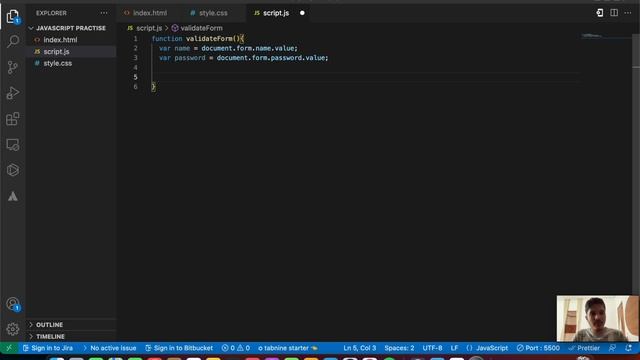
Task: Click line number 2 in gutter
Action: click(136, 48)
